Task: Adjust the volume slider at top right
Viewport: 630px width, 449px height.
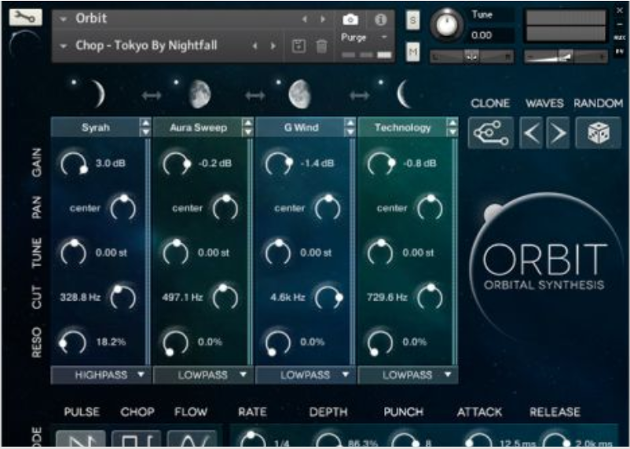Action: (x=566, y=57)
